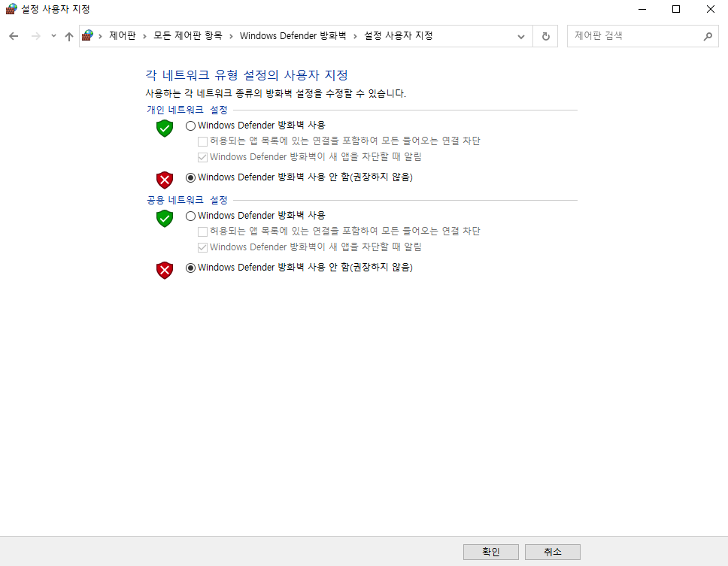Viewport: 728px width, 566px height.
Task: Minimize the 설정 사용자 지정 window
Action: tap(642, 9)
